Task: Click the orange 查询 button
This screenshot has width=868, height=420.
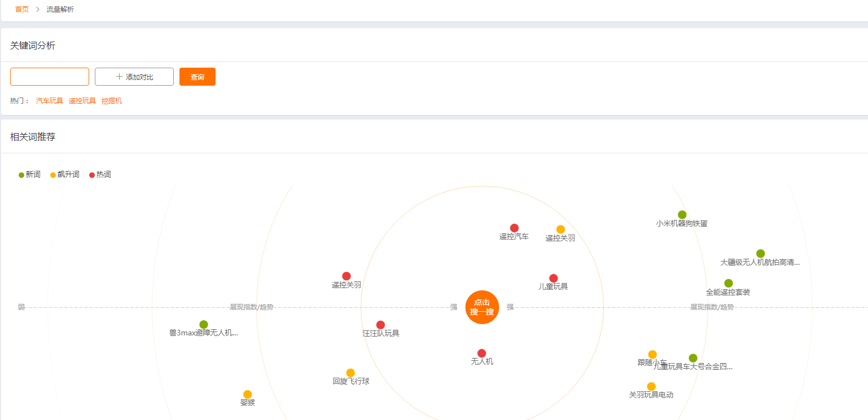Action: point(198,77)
